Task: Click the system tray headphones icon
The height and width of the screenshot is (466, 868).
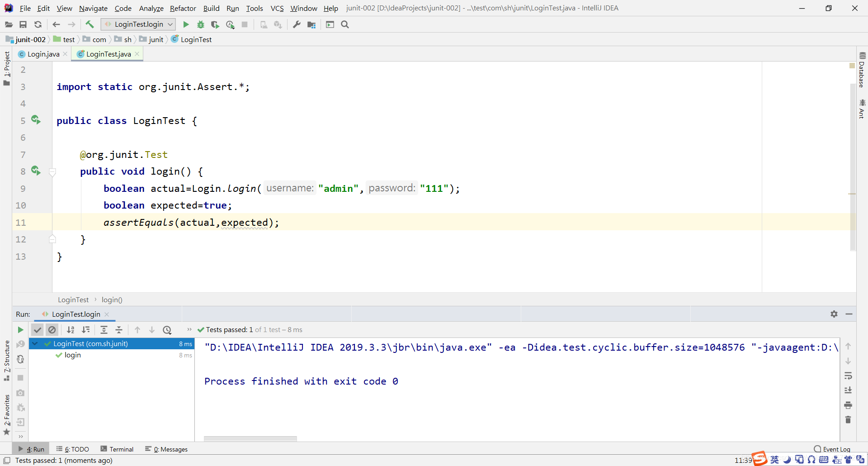Action: point(811,460)
